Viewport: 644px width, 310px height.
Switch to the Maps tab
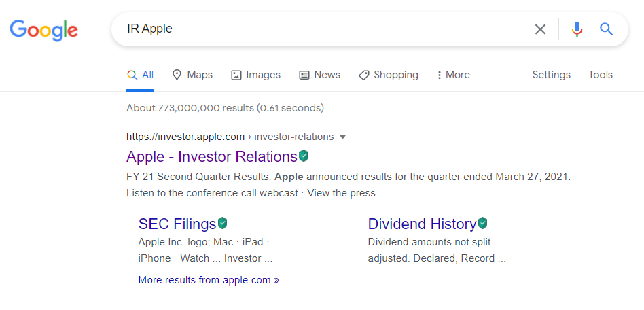[x=192, y=75]
